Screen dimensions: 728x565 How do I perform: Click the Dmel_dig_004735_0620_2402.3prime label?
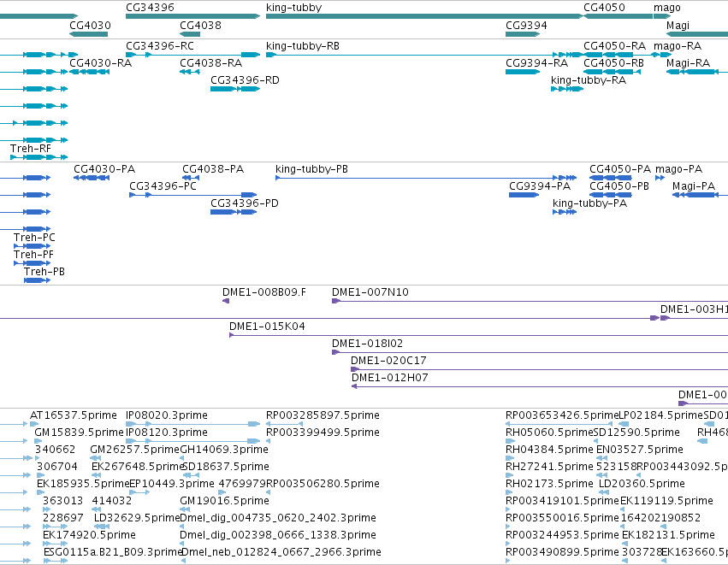point(278,518)
